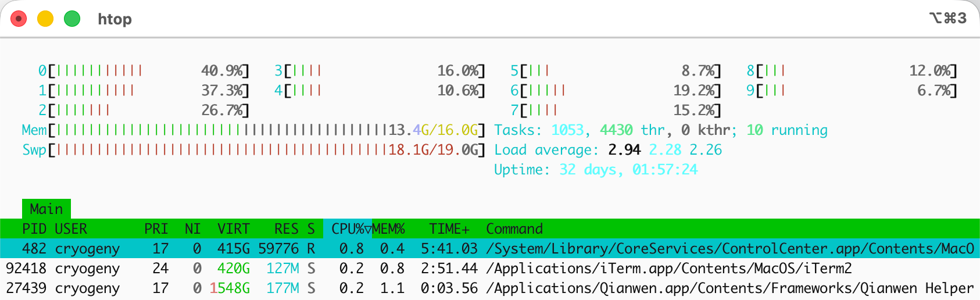Screen dimensions: 980x300
Task: Click the green zoom window button
Action: (72, 19)
